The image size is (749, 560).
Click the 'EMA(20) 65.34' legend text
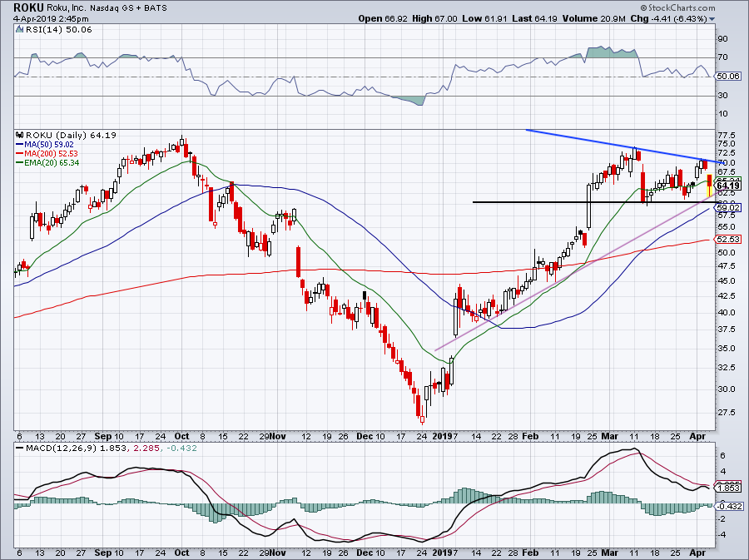coord(52,162)
